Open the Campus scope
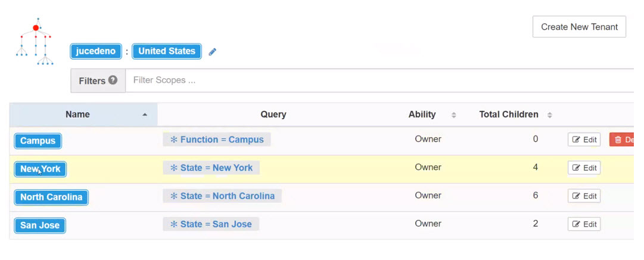644x260 pixels. pyautogui.click(x=38, y=141)
